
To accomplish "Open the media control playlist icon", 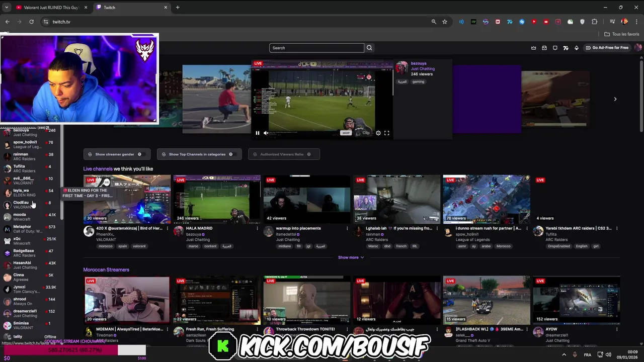I will [x=612, y=22].
